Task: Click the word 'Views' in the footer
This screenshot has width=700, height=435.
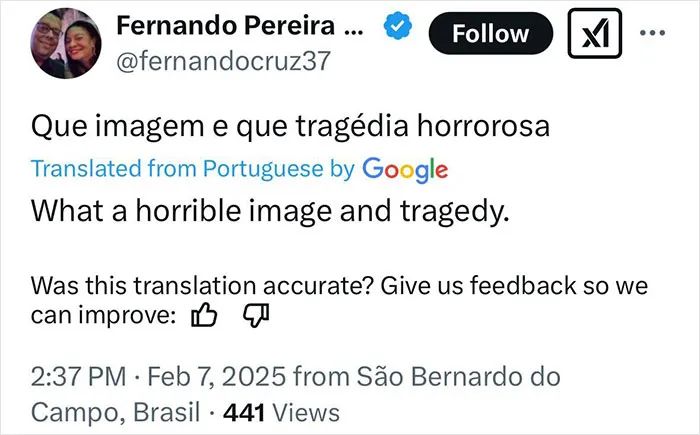Action: 306,413
